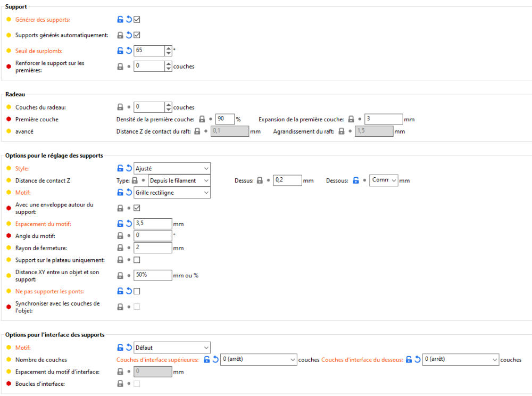Click the grey lock icon beside Couches du radeau
Viewport: 532px width, 396px height.
120,107
